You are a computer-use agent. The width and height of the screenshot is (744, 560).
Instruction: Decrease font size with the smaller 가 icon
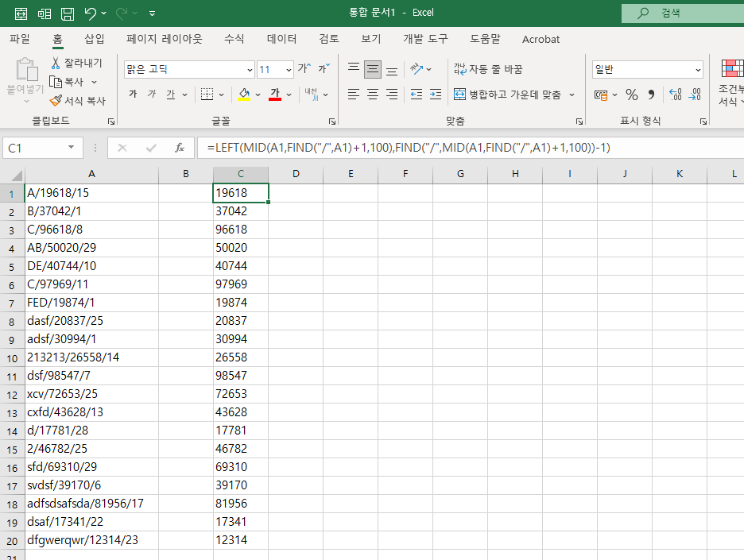324,69
